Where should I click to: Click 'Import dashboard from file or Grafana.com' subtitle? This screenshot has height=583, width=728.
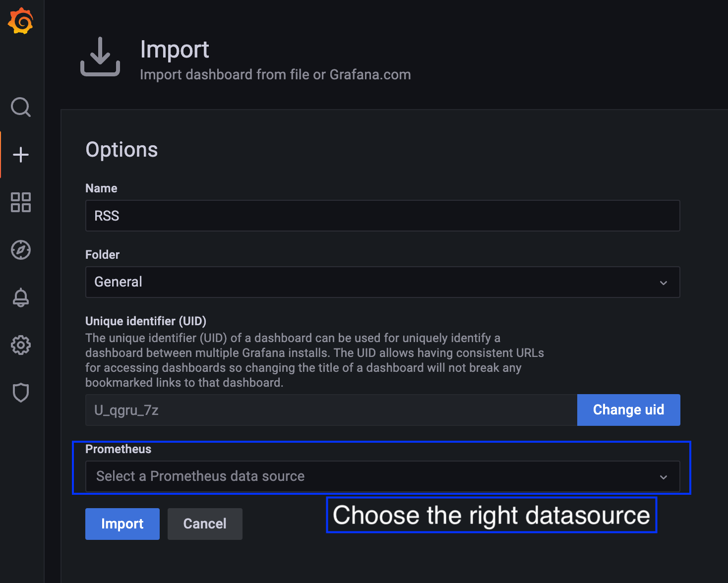point(275,74)
